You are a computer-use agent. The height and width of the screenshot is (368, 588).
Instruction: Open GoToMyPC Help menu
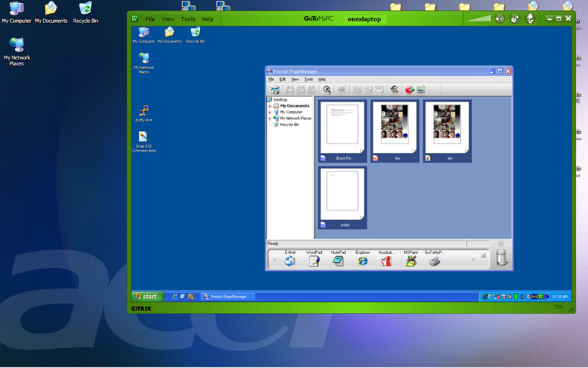[207, 19]
